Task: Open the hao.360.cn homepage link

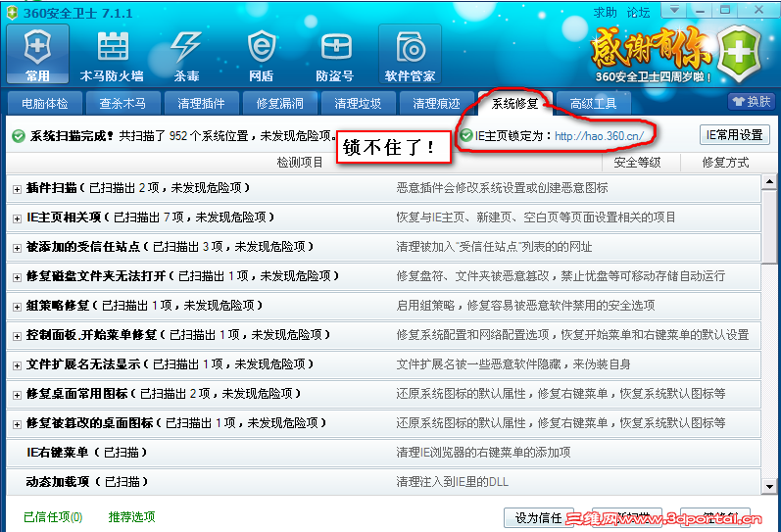Action: (599, 135)
